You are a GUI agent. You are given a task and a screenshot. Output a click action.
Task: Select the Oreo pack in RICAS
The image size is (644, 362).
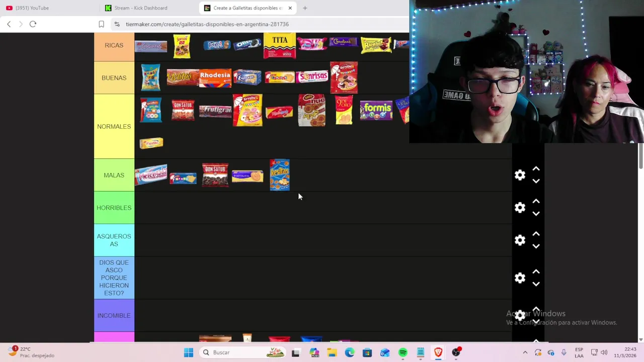click(x=247, y=45)
